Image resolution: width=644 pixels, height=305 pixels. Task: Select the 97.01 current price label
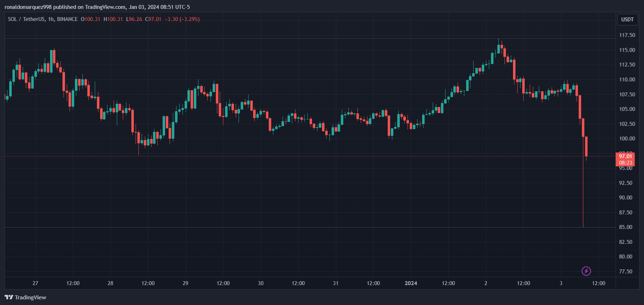(626, 156)
